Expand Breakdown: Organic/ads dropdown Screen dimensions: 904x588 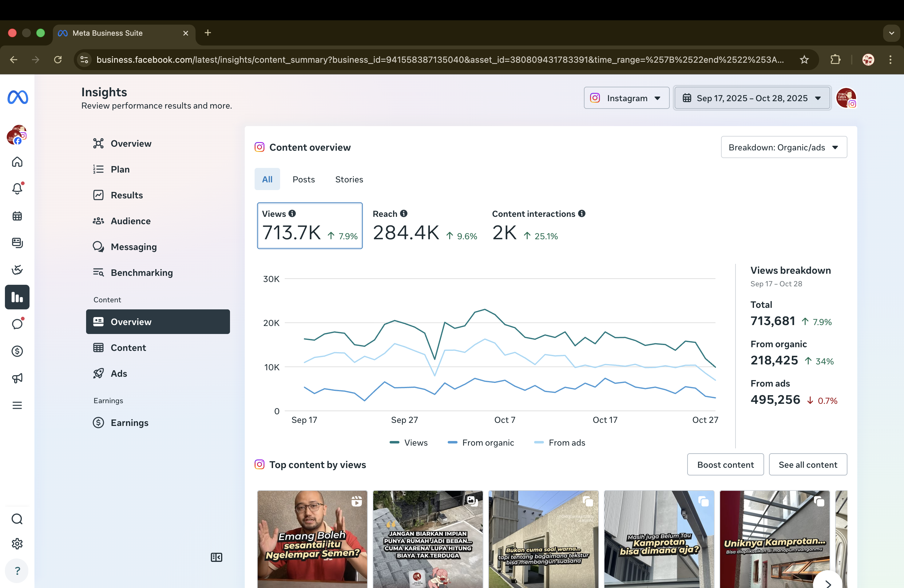coord(783,147)
